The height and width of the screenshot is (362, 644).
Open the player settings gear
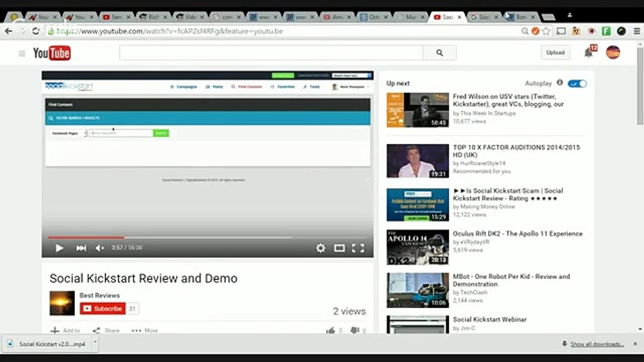[320, 248]
